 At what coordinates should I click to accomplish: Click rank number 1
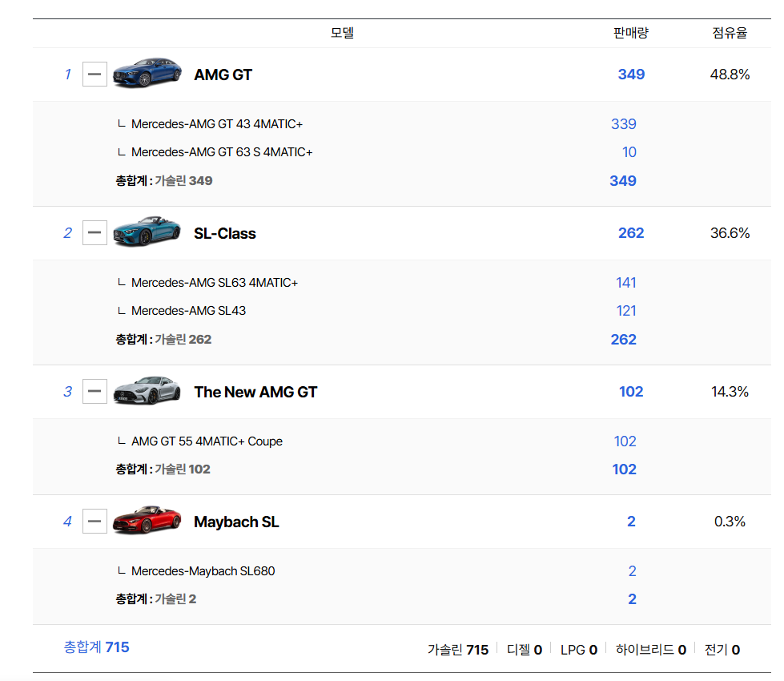pos(68,75)
